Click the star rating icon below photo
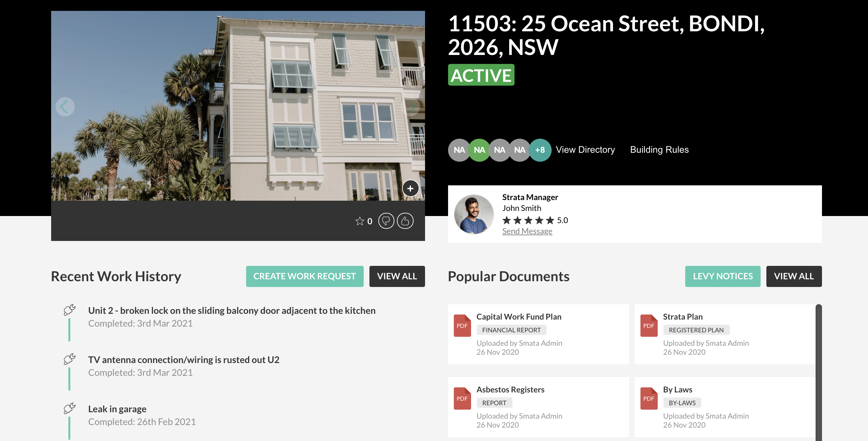The width and height of the screenshot is (868, 441). point(360,221)
